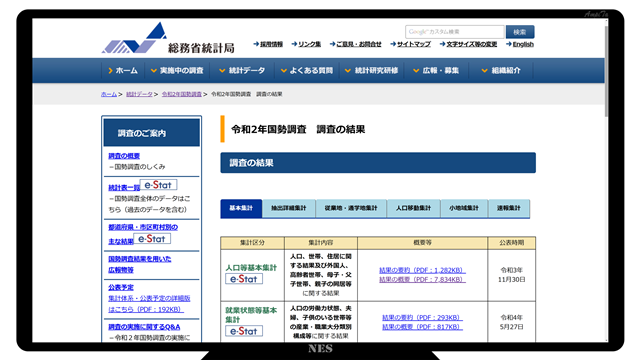Click 令和2年国勢調査 breadcrumb link
This screenshot has width=640, height=360.
pos(182,94)
